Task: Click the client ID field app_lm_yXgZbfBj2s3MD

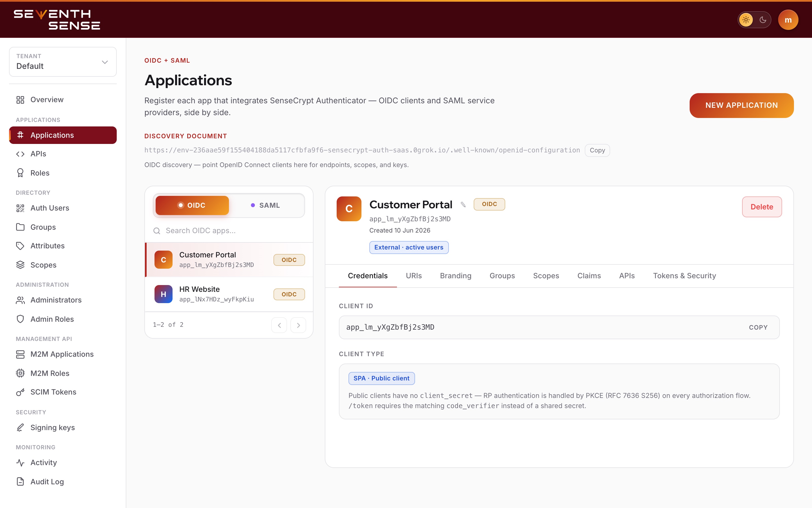Action: click(559, 328)
